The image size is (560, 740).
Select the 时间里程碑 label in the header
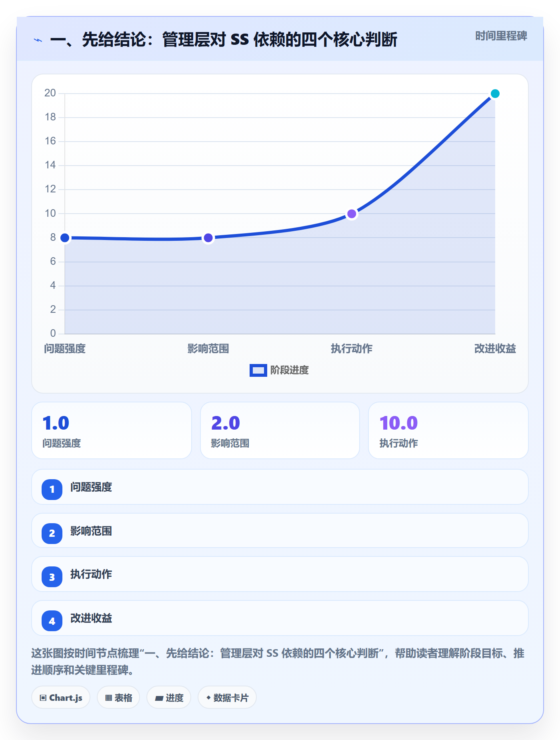point(501,36)
